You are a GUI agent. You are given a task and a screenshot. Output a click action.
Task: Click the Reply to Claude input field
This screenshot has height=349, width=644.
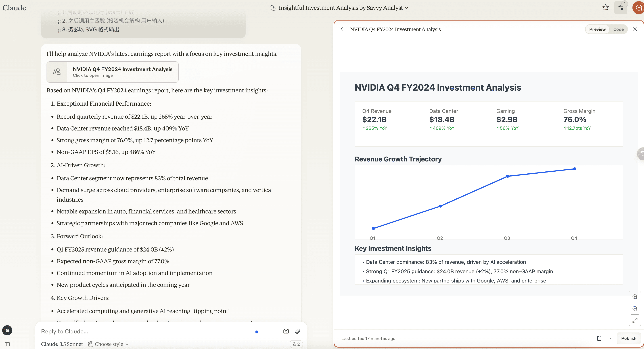(145, 331)
